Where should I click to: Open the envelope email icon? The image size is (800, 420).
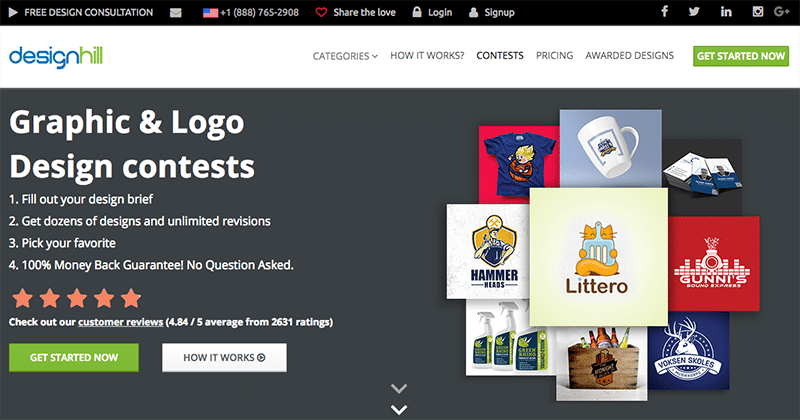pos(176,13)
